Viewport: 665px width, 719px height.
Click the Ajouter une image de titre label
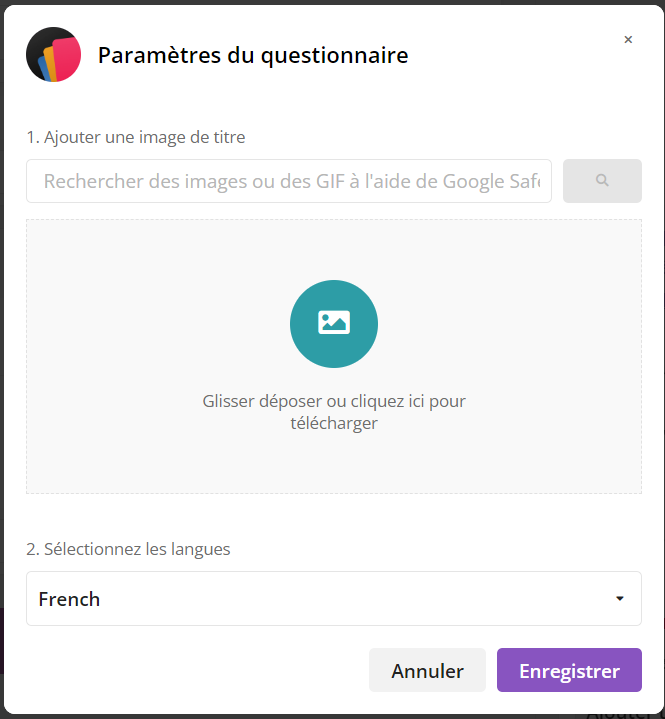pos(136,137)
